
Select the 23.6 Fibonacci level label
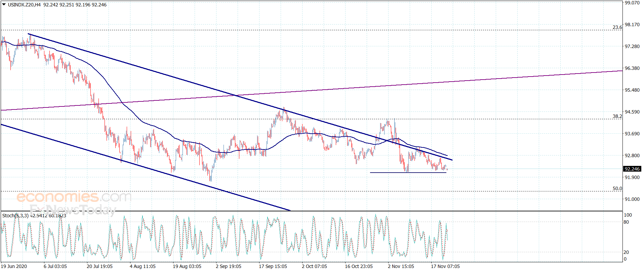click(617, 27)
